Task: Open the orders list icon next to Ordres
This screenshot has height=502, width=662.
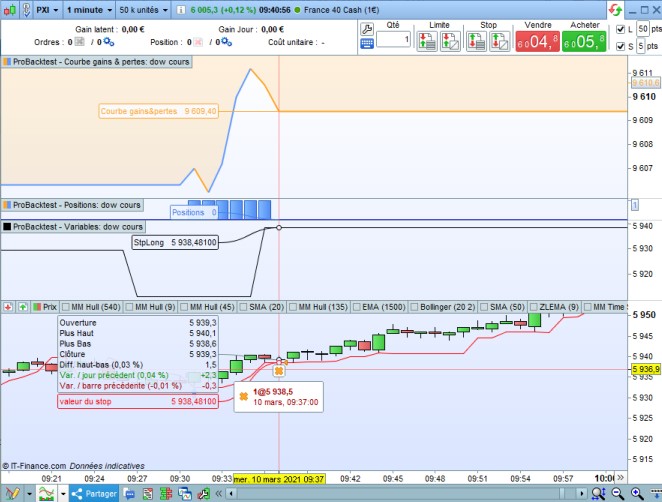Action: pyautogui.click(x=79, y=42)
